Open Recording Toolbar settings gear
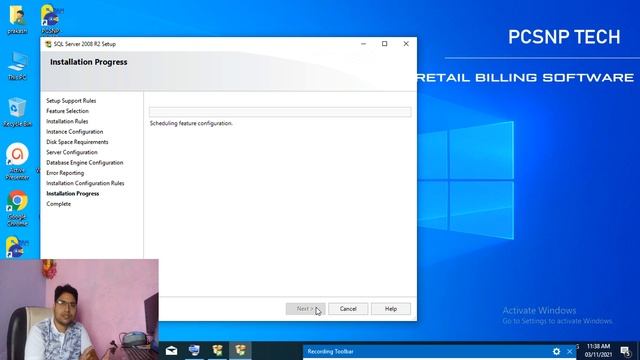The width and height of the screenshot is (640, 360). pos(556,351)
